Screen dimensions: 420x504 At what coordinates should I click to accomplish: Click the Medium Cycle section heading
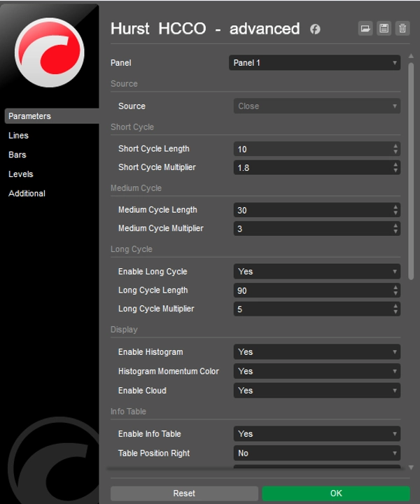136,188
